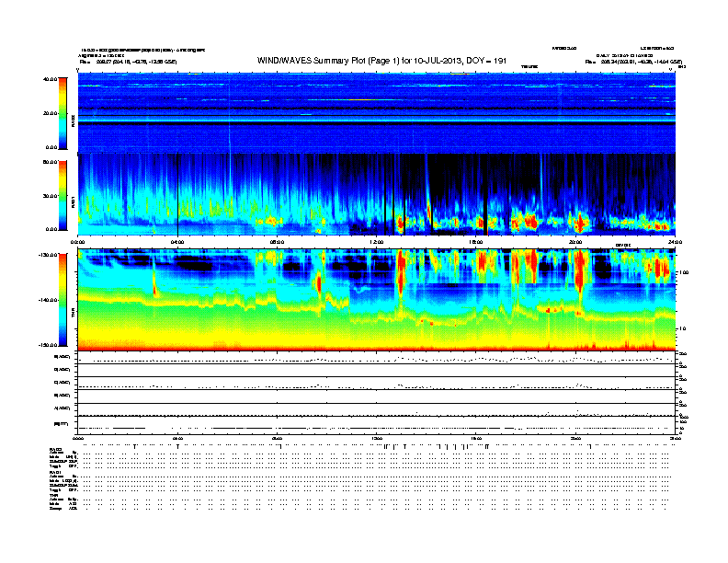The width and height of the screenshot is (728, 563).
Task: Click 16:00 tick under the RAD1 spectrogram
Action: (476, 242)
